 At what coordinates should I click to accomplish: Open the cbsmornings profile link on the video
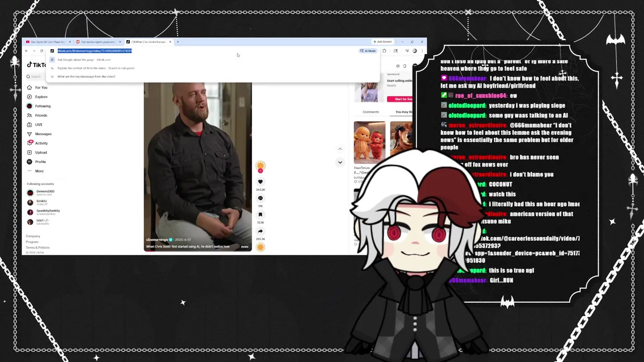(157, 240)
